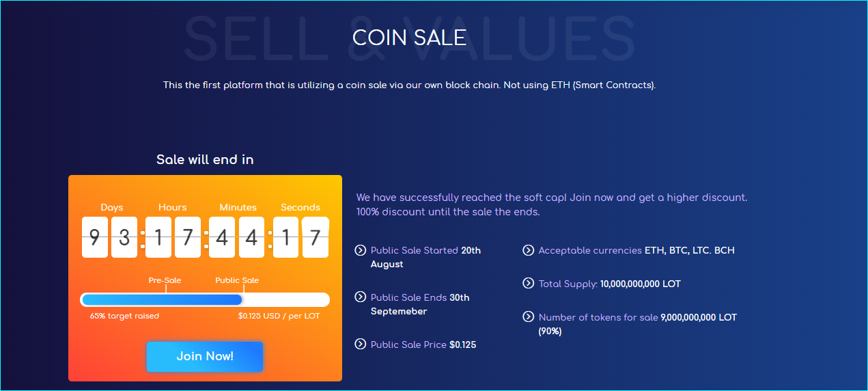868x391 pixels.
Task: Click the first Days digit card
Action: coord(95,237)
